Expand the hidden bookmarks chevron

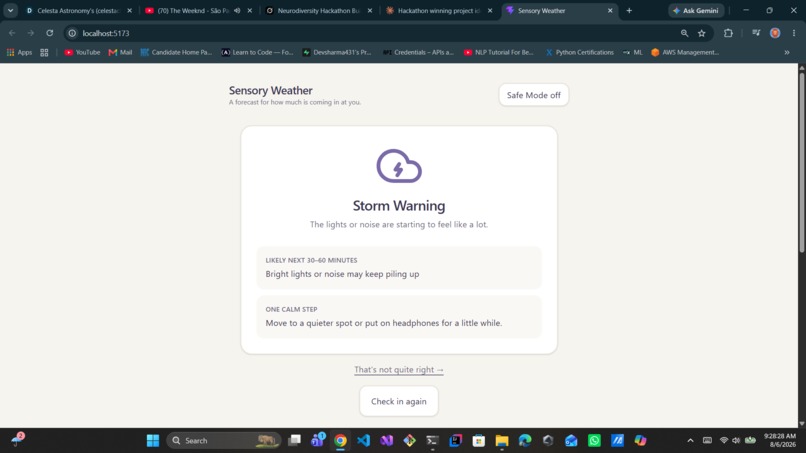[787, 52]
